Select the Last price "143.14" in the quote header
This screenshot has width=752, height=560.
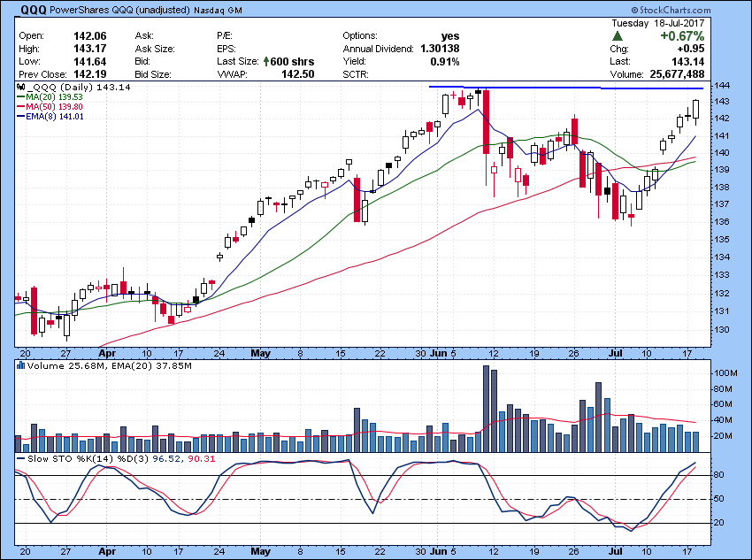pyautogui.click(x=687, y=61)
